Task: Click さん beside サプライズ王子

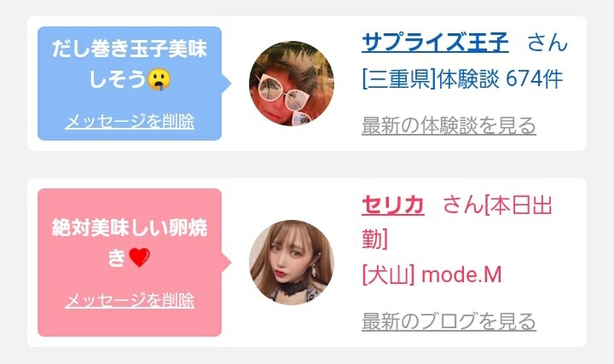Action: click(547, 42)
